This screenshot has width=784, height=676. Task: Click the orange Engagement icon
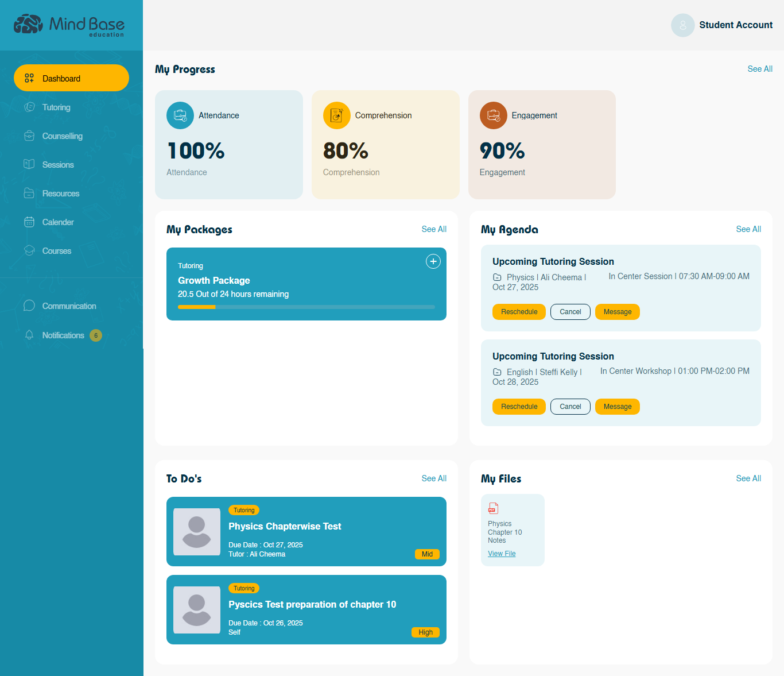click(493, 115)
